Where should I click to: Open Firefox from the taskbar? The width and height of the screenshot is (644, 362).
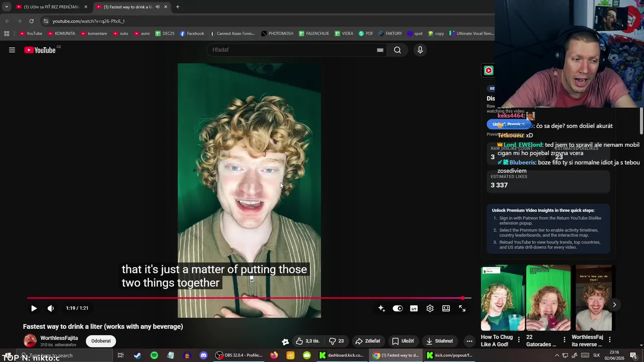pos(274,355)
